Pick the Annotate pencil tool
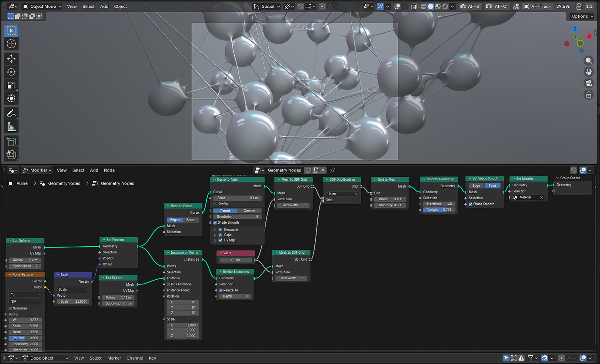The image size is (600, 364). [11, 114]
